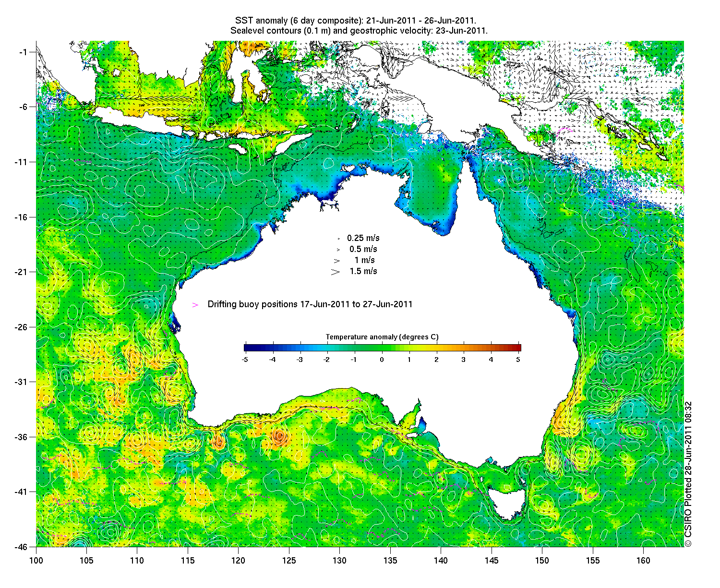Viewport: 720px width, 588px height.
Task: Click longitude axis label 140
Action: [441, 561]
